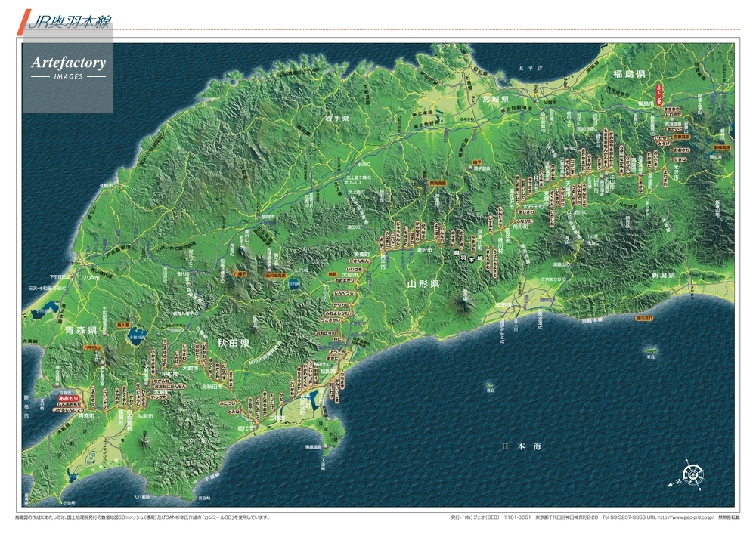Click the 秋田県 prefecture label

234,343
